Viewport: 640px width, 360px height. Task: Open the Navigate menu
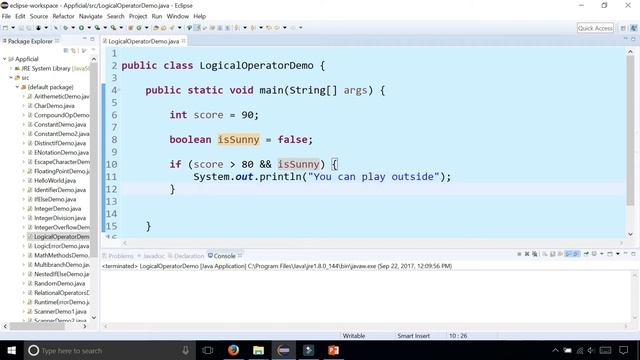[x=91, y=16]
